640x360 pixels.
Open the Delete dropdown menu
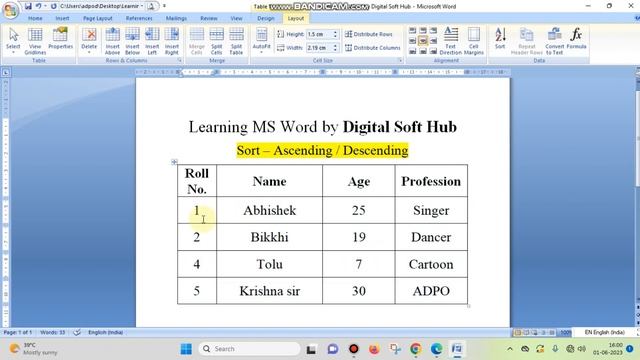coord(89,41)
